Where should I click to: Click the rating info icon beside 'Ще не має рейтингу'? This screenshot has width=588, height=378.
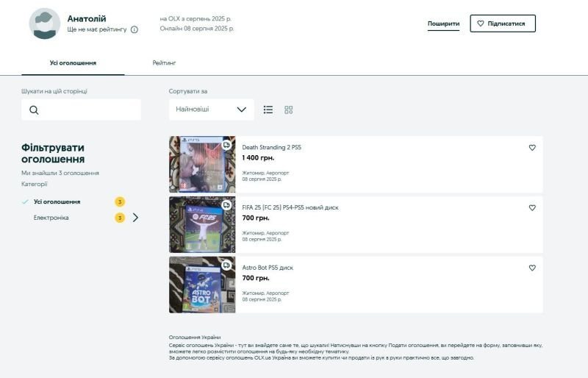pos(134,29)
